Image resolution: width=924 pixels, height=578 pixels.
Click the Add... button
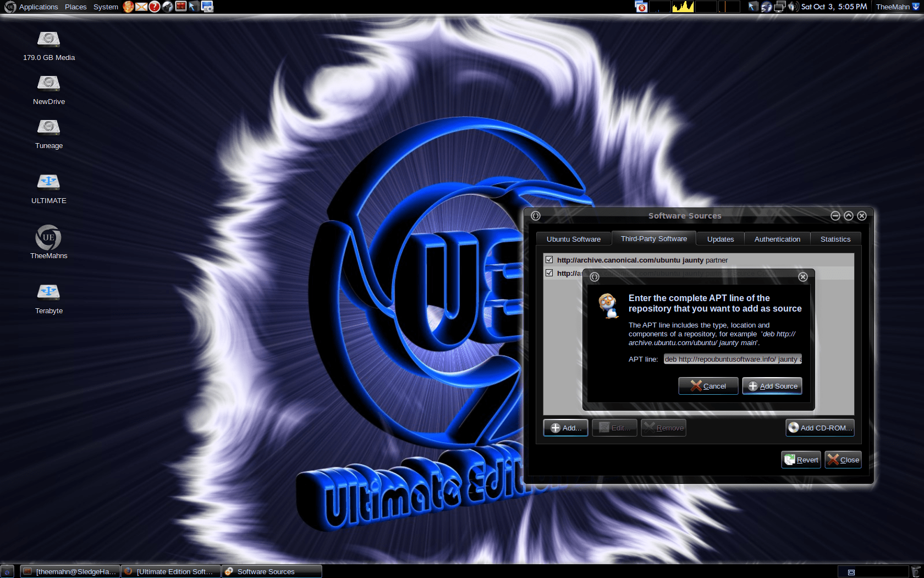[566, 428]
